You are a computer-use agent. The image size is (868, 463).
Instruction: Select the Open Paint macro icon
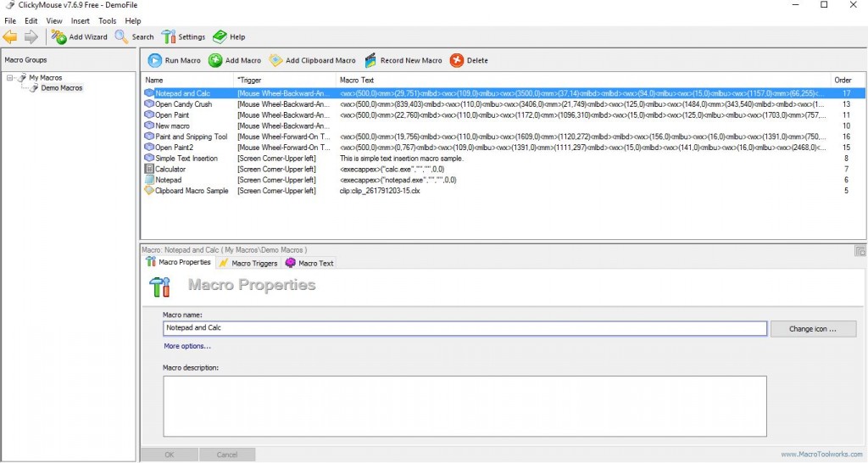(149, 115)
